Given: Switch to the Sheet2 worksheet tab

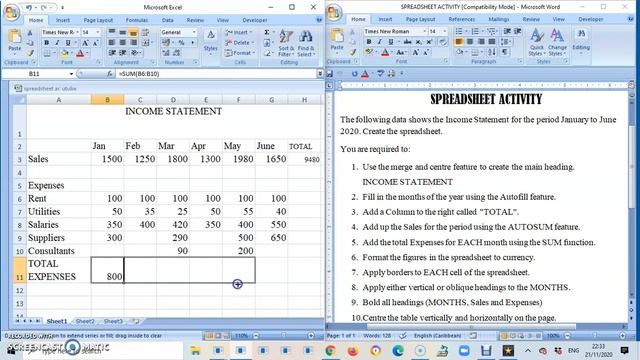Looking at the screenshot, I should pyautogui.click(x=85, y=321).
